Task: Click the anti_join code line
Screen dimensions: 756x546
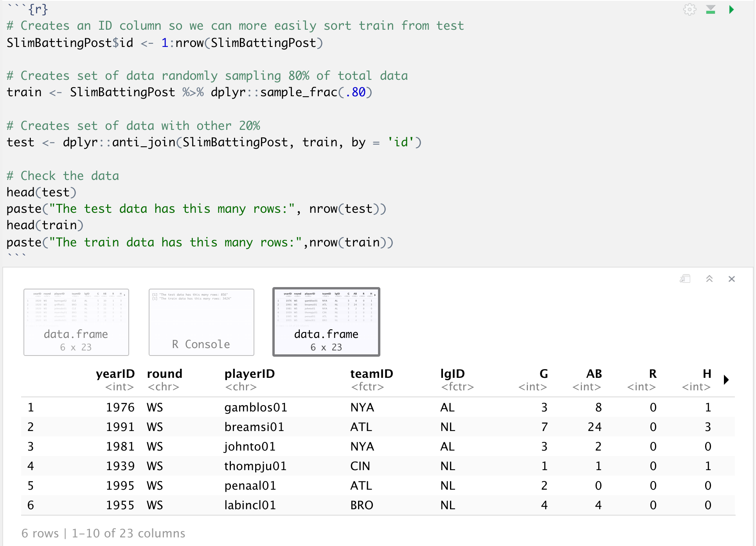Action: [x=214, y=142]
